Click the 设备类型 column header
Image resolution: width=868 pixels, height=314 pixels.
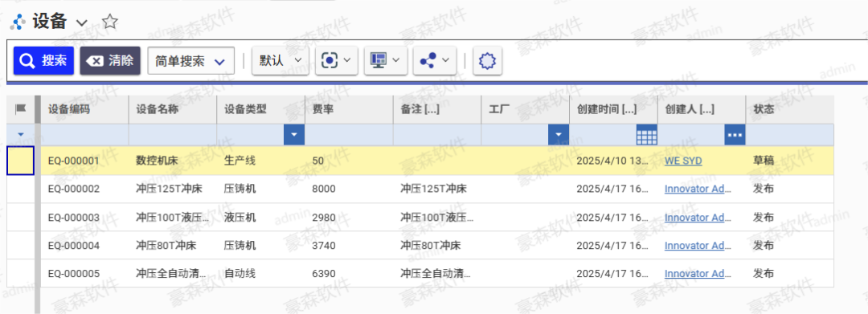(x=260, y=109)
